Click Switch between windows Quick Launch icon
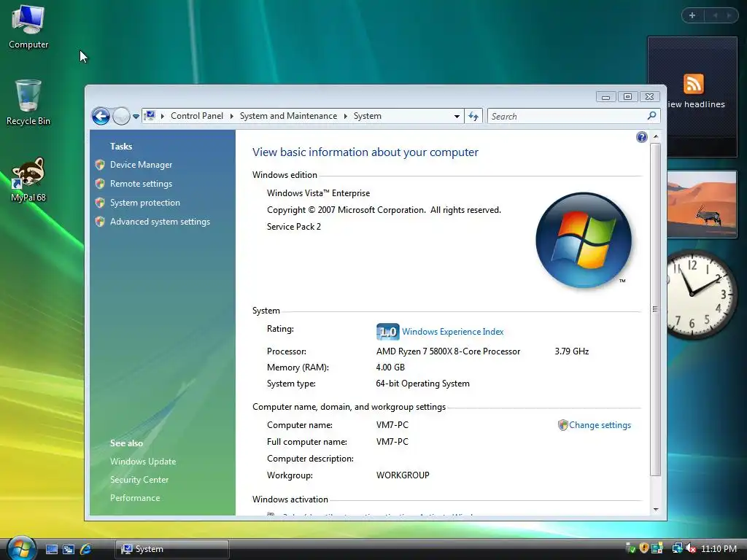747x560 pixels. coord(69,549)
